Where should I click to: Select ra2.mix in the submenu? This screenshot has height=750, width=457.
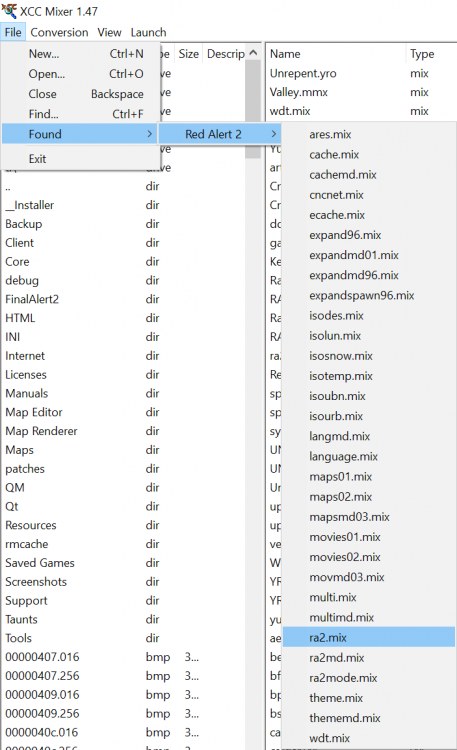pyautogui.click(x=369, y=637)
